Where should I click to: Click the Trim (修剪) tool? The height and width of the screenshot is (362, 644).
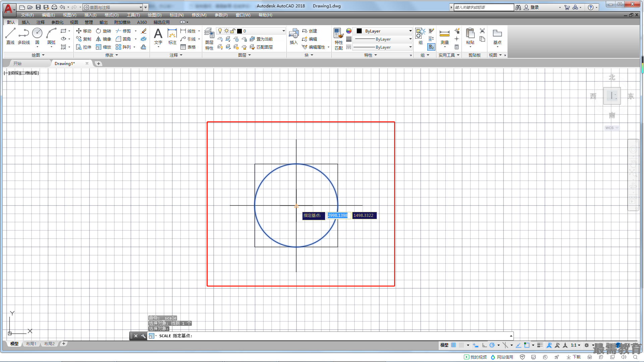123,31
